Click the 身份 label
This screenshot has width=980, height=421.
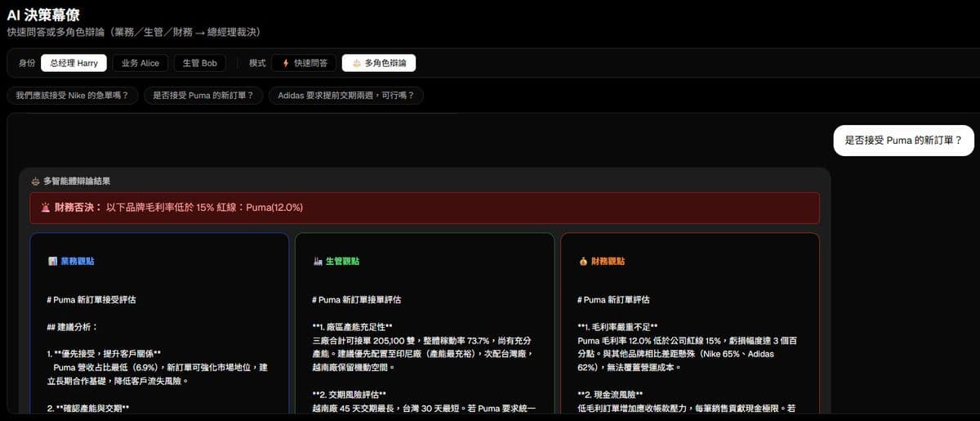[27, 63]
